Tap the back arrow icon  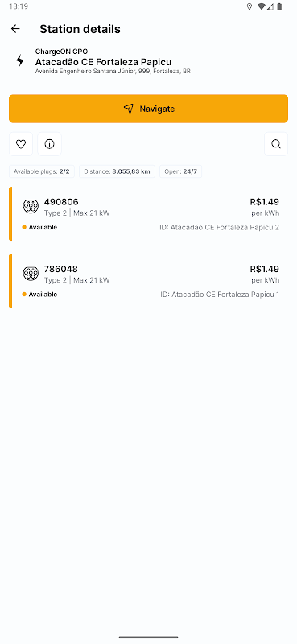coord(15,29)
